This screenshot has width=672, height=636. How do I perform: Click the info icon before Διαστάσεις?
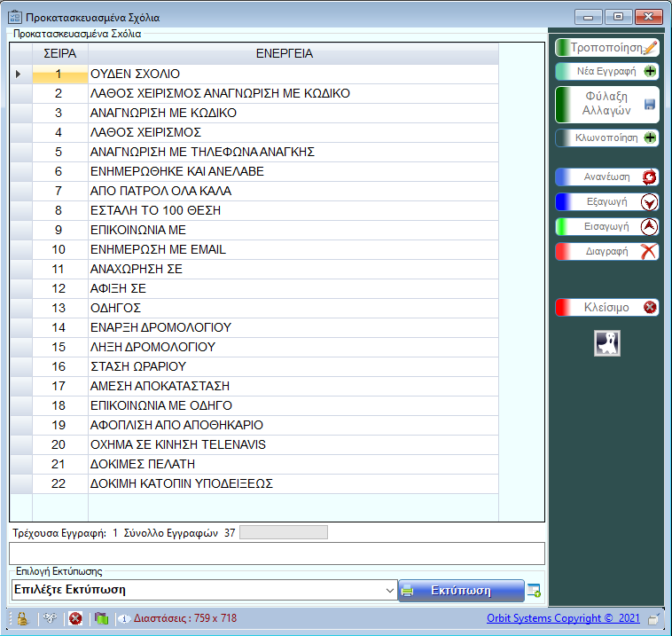pos(125,618)
